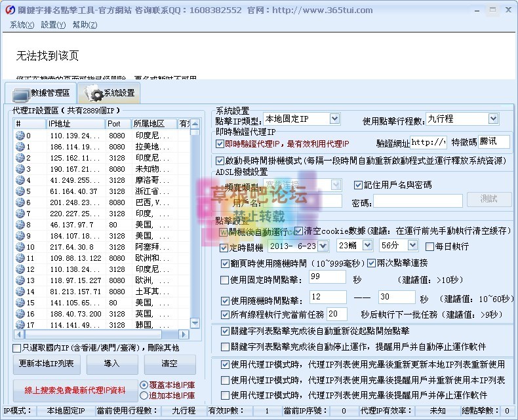The image size is (518, 420).
Task: Click 更新本地IP列表 button
Action: (47, 364)
